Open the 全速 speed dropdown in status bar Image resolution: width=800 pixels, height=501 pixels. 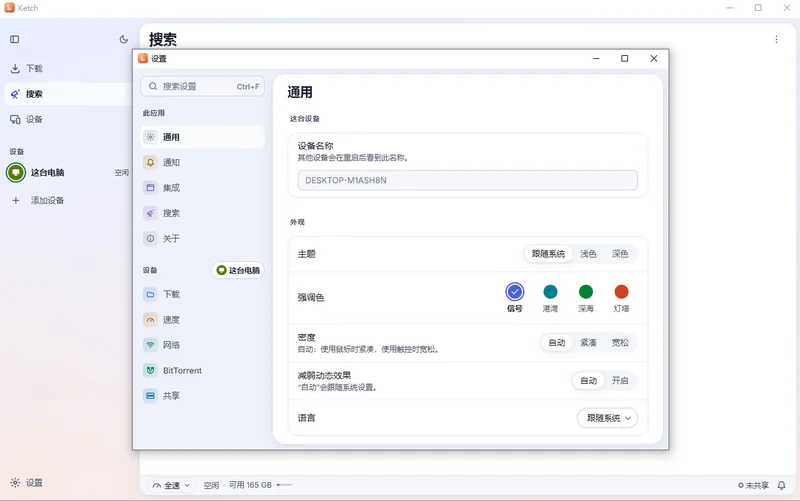point(171,485)
